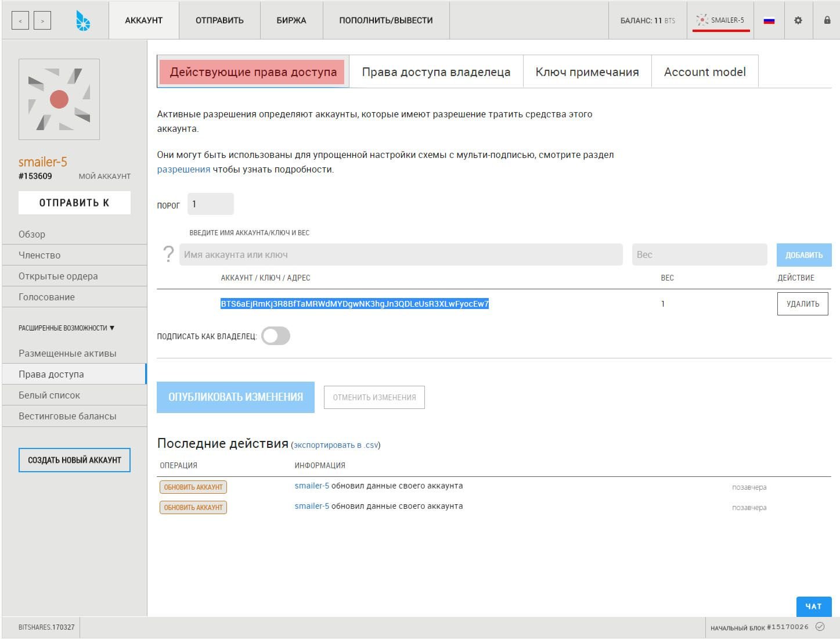
Task: Click the sync checkmark icon in the status bar
Action: 820,627
